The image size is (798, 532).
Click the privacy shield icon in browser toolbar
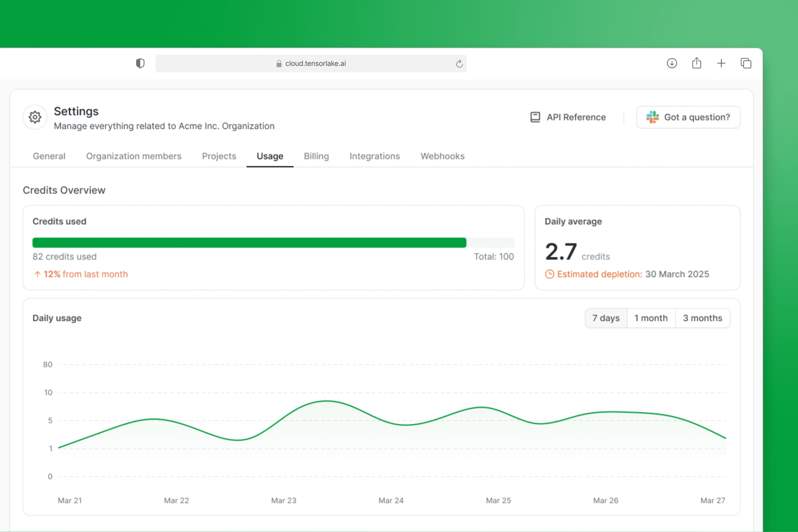(140, 63)
